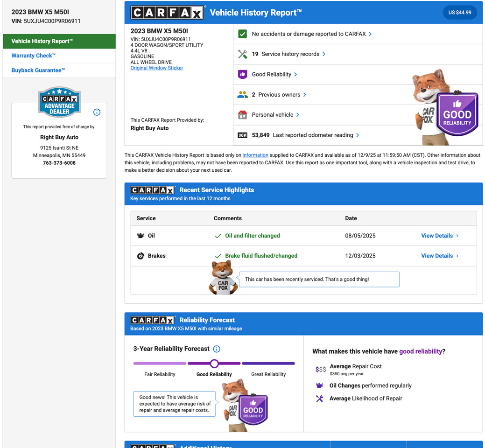Screen dimensions: 485x448
Task: Expand the 19 Service history records arrow
Action: (x=324, y=54)
